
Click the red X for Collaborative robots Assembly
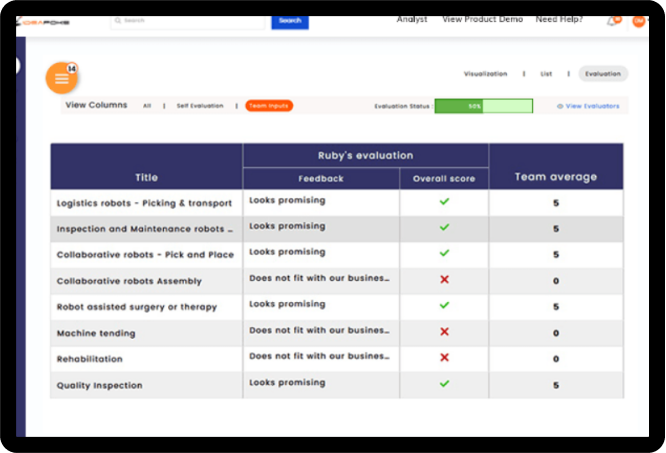click(x=444, y=279)
